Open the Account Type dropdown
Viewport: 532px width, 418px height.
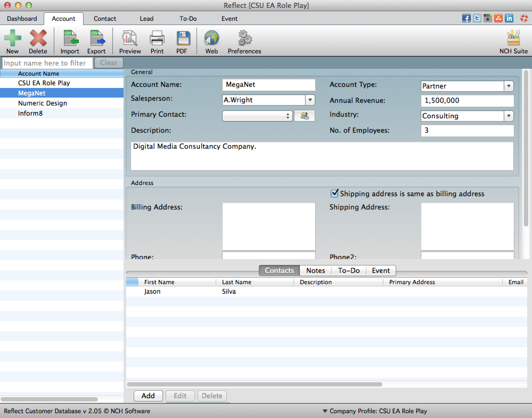coord(509,86)
